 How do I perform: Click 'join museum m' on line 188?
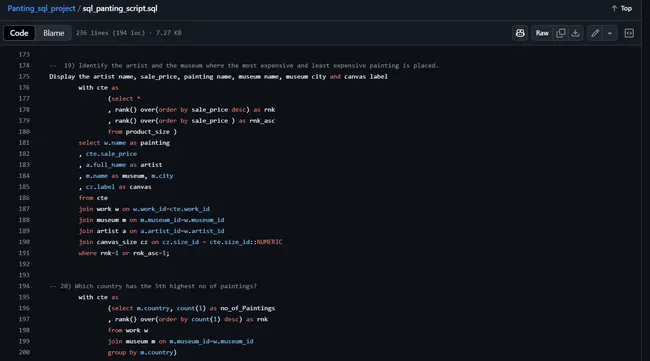pyautogui.click(x=151, y=220)
